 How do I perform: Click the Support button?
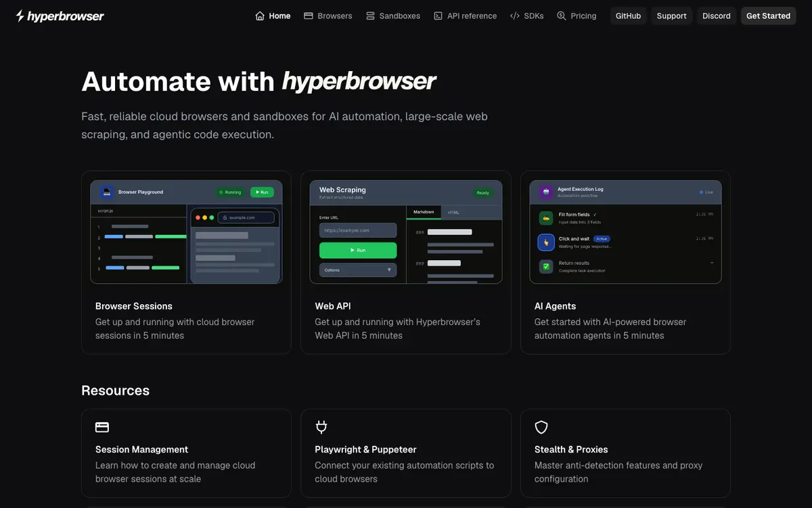coord(671,16)
